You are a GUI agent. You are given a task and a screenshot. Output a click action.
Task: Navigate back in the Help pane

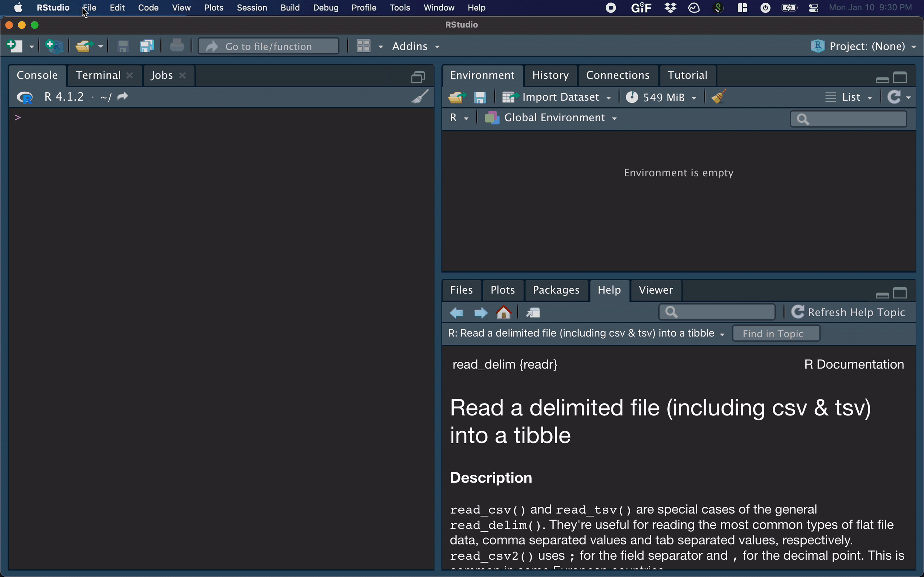456,312
